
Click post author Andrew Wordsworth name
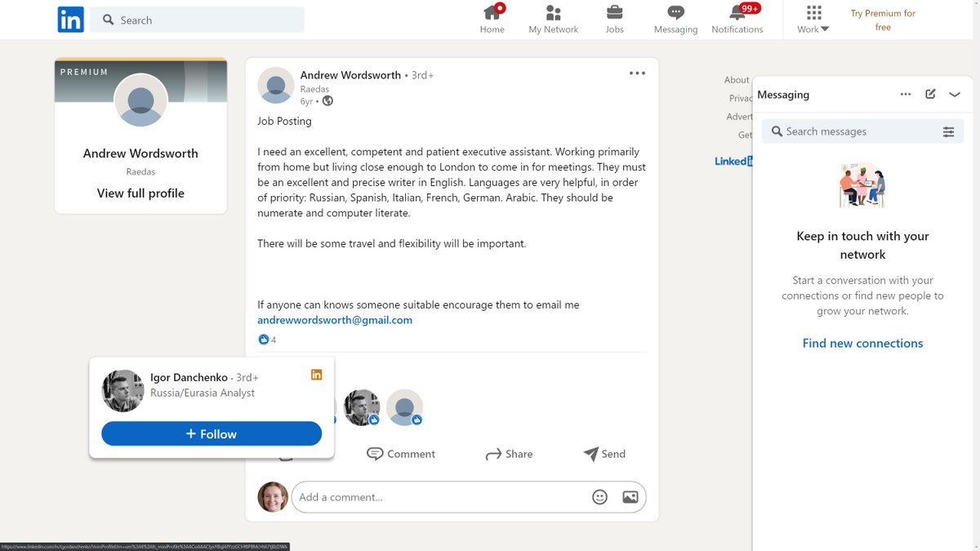point(350,75)
